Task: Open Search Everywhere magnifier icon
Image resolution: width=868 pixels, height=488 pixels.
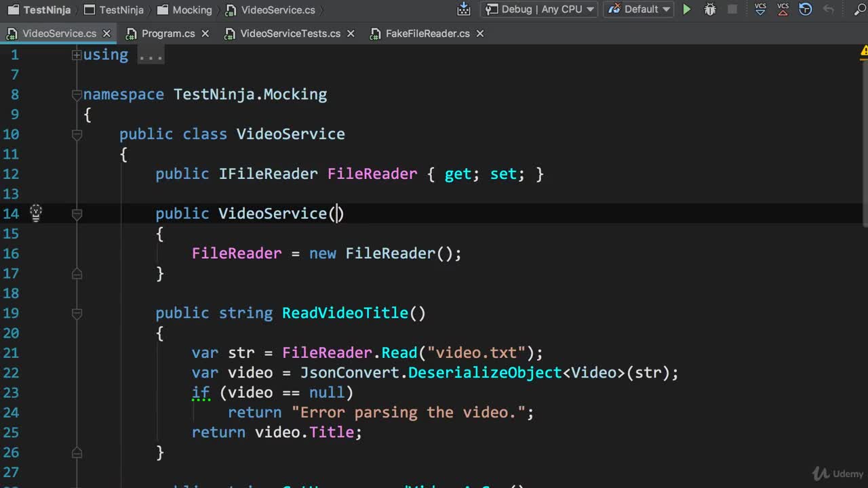Action: click(861, 9)
